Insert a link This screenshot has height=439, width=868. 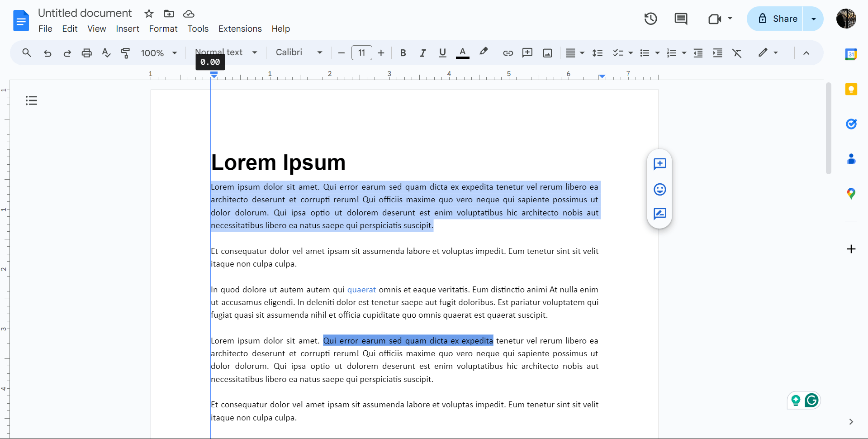point(508,53)
